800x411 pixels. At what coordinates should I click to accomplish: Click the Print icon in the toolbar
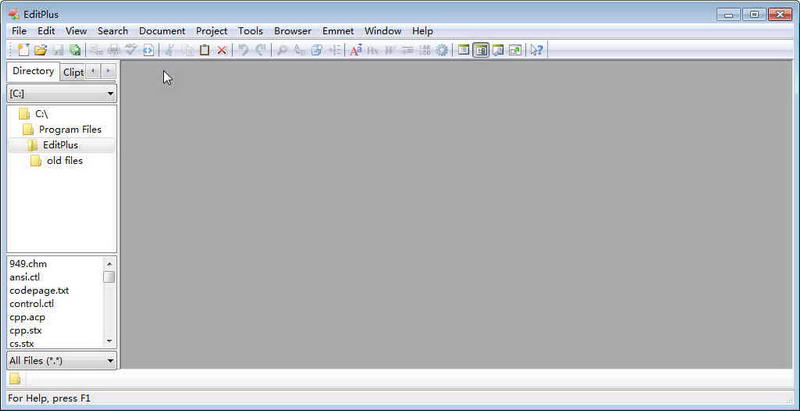coord(97,50)
